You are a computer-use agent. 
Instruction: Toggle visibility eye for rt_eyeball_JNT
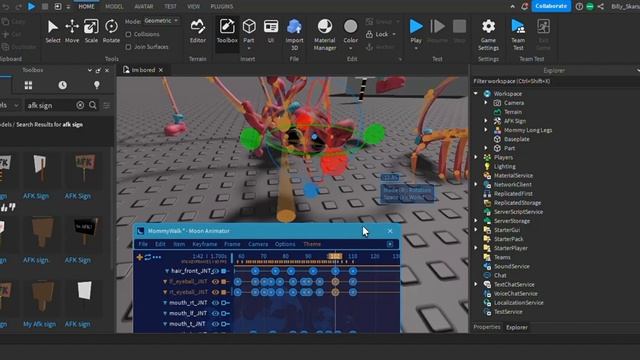click(216, 292)
